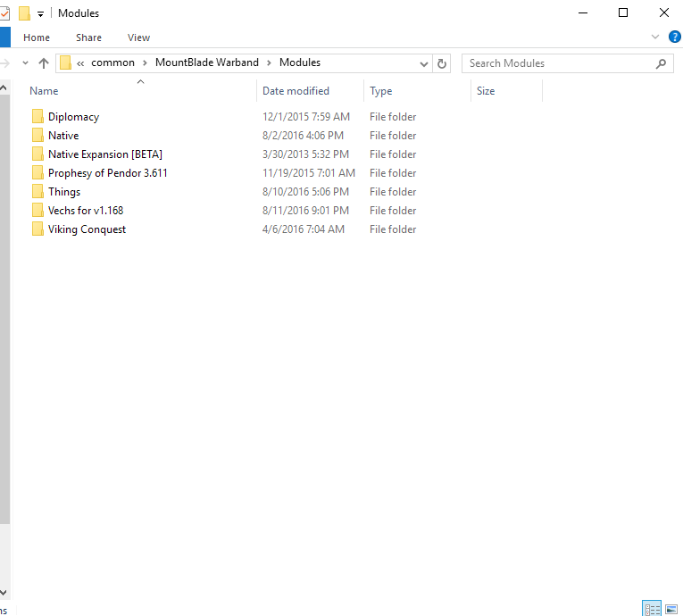Select Vechs for v1.168 name
This screenshot has width=683, height=616.
click(86, 211)
